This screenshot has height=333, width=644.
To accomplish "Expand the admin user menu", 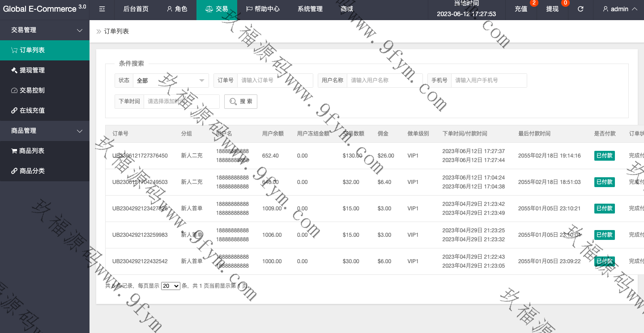I will click(620, 9).
